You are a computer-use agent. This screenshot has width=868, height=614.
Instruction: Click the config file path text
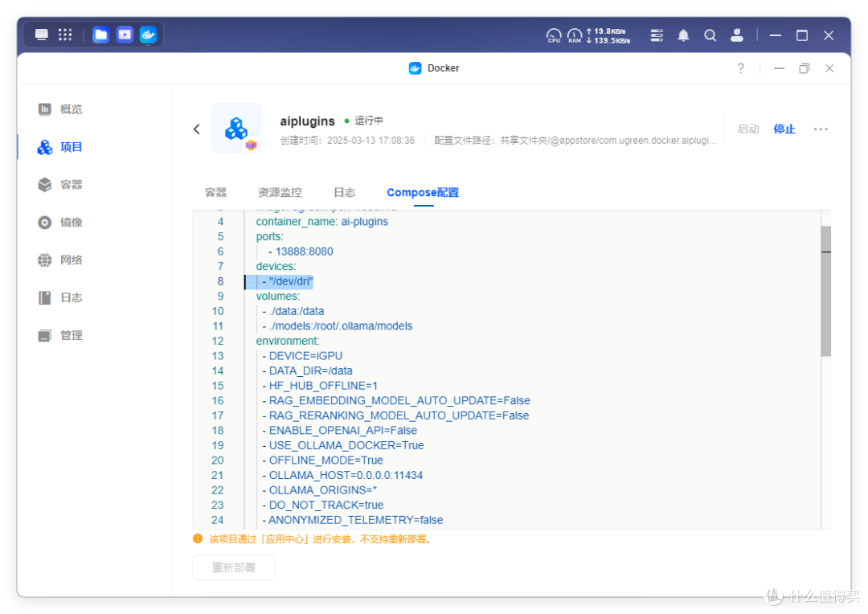coord(575,141)
